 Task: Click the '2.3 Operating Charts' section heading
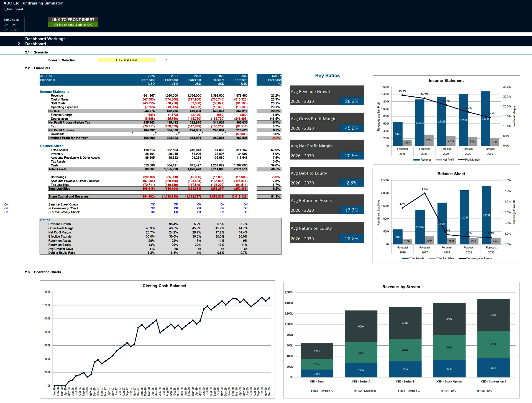pyautogui.click(x=43, y=272)
